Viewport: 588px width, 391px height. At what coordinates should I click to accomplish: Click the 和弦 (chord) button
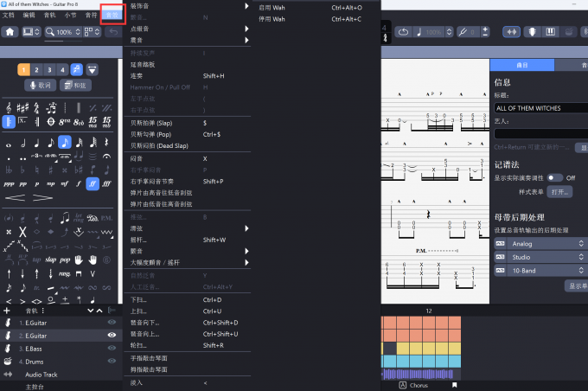coord(78,85)
